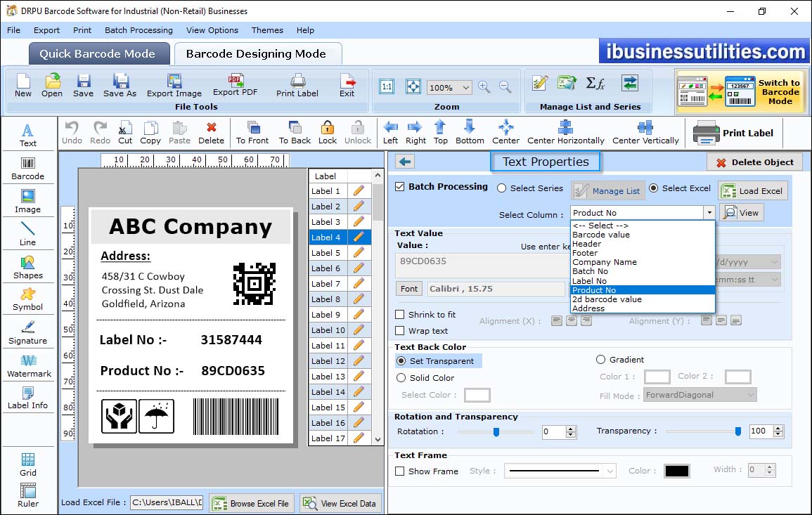Image resolution: width=812 pixels, height=515 pixels.
Task: Toggle the Ruler tool in sidebar
Action: point(28,496)
